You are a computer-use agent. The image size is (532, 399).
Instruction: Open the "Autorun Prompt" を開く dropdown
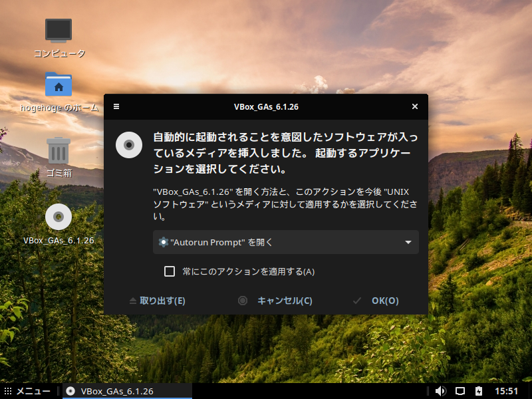tap(286, 242)
